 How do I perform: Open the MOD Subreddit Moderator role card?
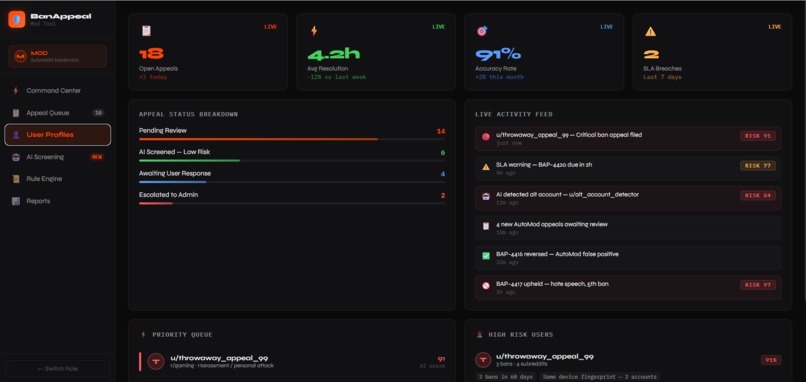click(58, 56)
